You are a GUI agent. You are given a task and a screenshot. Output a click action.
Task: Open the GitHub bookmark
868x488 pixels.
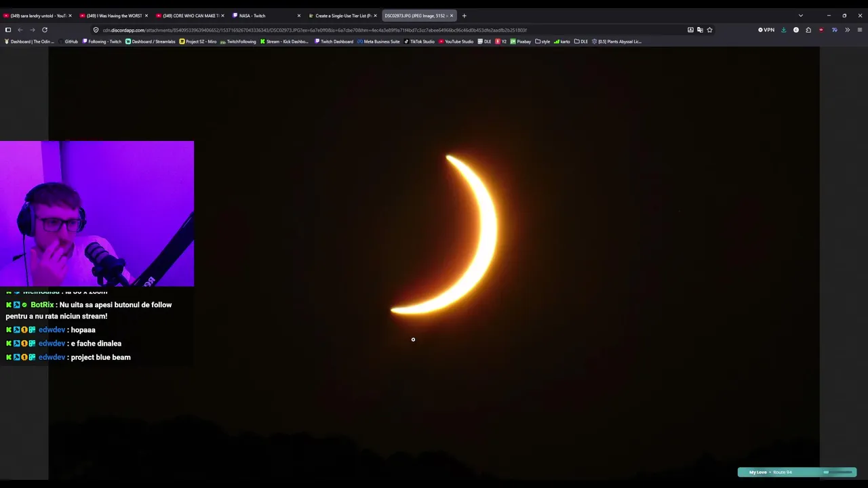coord(68,41)
